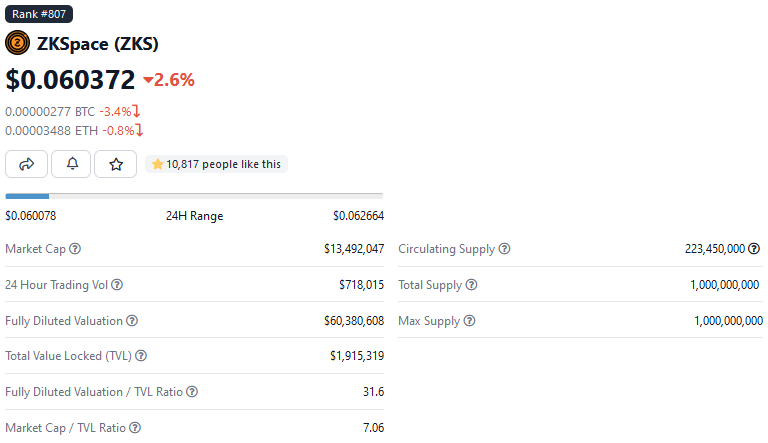Click the 24H Range label
The width and height of the screenshot is (768, 443).
pos(194,216)
